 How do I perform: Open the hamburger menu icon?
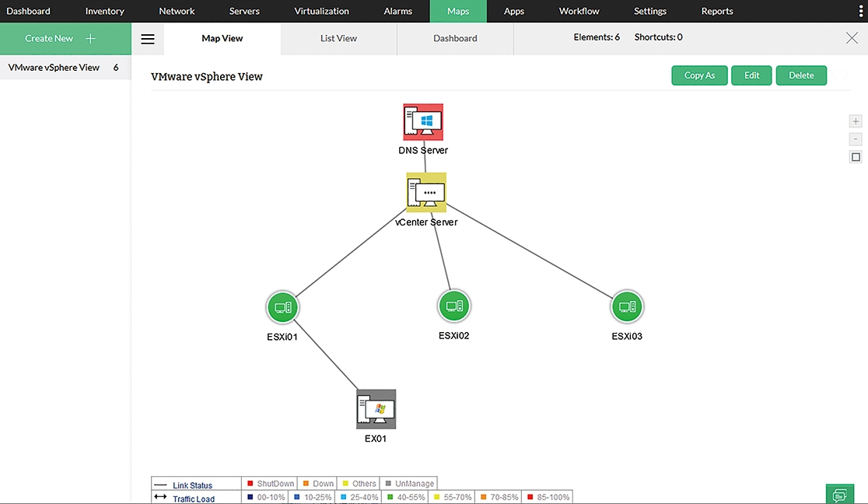click(147, 39)
